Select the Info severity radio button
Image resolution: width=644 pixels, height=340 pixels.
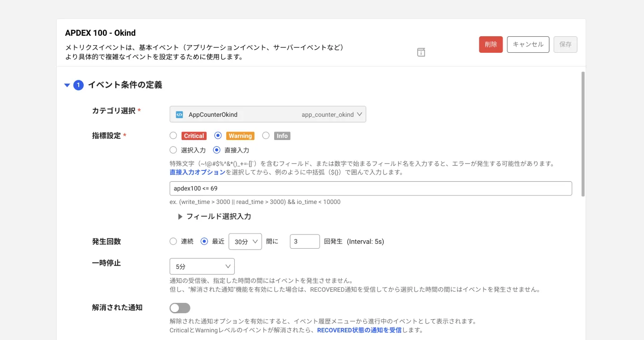(x=266, y=136)
